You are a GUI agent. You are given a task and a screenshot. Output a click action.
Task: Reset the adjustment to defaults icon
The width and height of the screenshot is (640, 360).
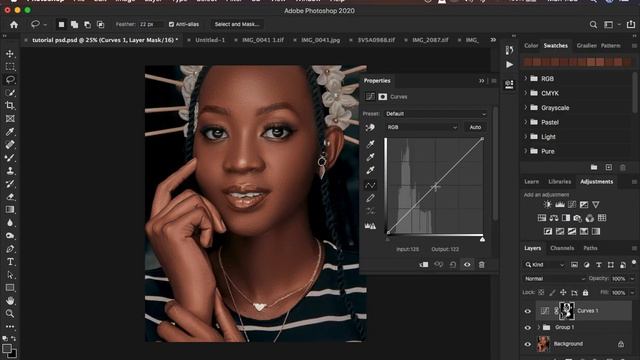tap(453, 264)
